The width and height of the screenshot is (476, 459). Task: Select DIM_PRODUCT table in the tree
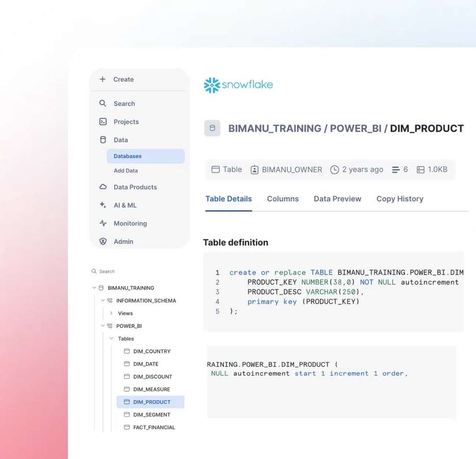pyautogui.click(x=151, y=402)
